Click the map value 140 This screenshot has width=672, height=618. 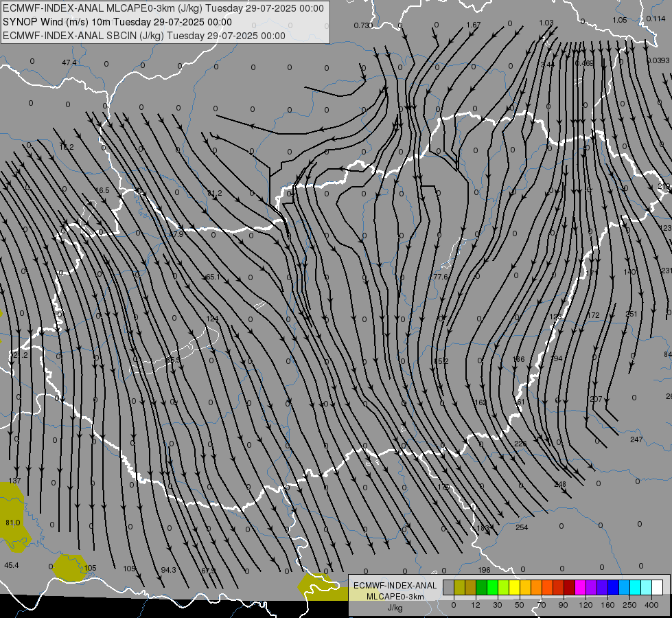coord(629,272)
